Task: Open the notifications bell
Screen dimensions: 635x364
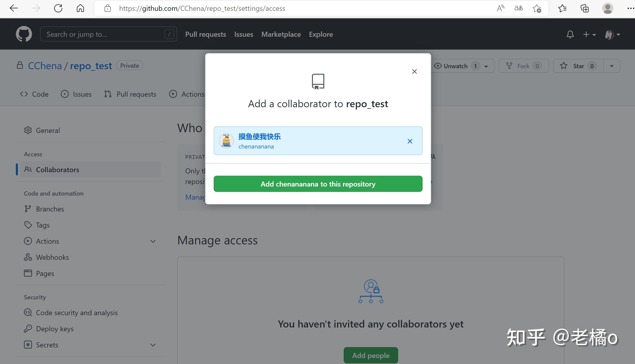Action: [570, 34]
